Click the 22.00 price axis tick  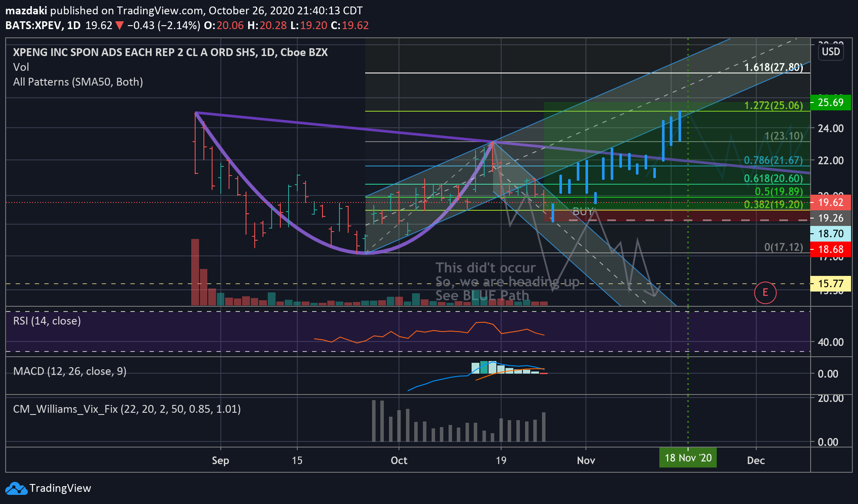pos(831,160)
